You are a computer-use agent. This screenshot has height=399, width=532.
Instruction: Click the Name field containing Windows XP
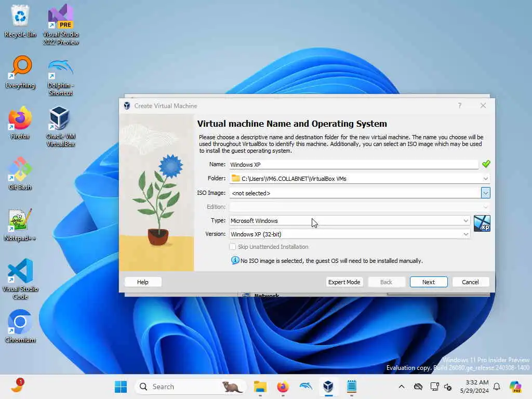point(354,165)
